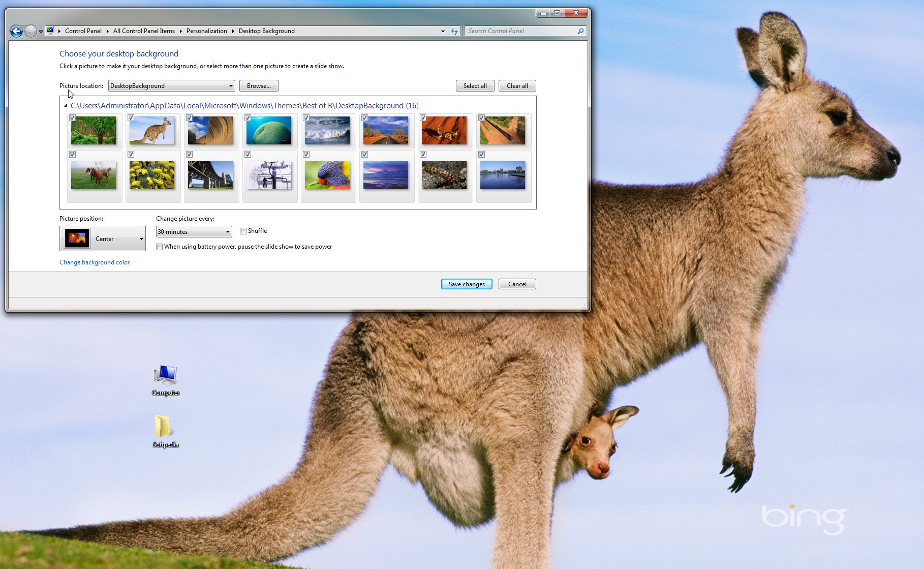Viewport: 924px width, 569px height.
Task: Uncheck the horses picture checkbox
Action: tap(73, 155)
